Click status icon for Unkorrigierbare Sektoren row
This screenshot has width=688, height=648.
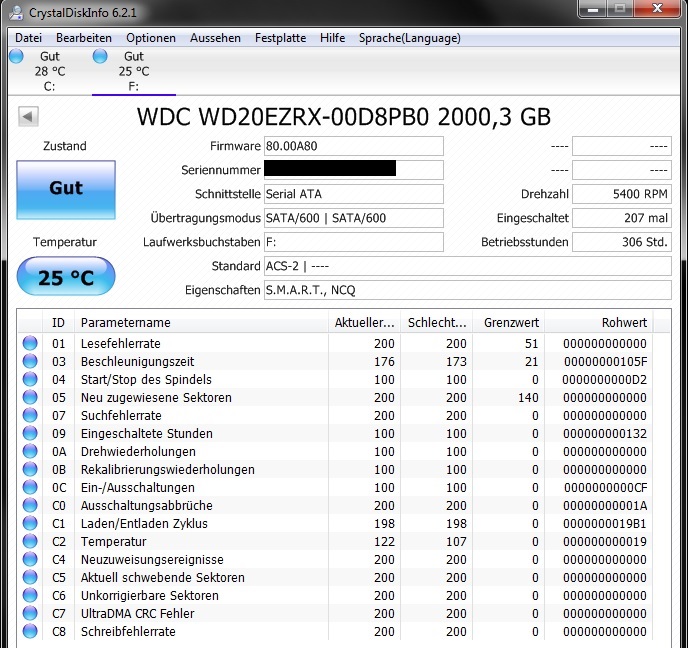click(x=30, y=595)
